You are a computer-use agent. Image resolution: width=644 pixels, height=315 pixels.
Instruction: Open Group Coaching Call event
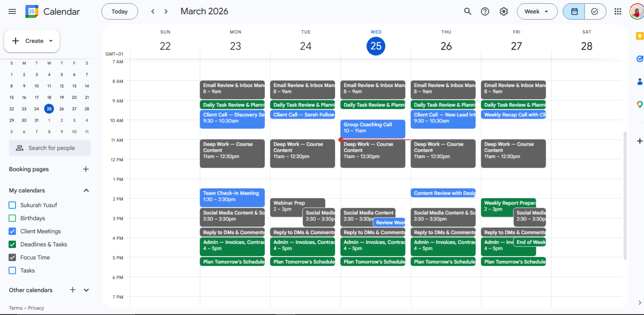[373, 129]
